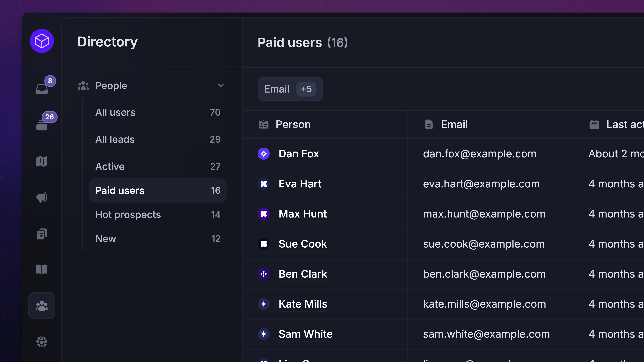The height and width of the screenshot is (362, 644).
Task: Click the +5 columns badge
Action: (306, 89)
